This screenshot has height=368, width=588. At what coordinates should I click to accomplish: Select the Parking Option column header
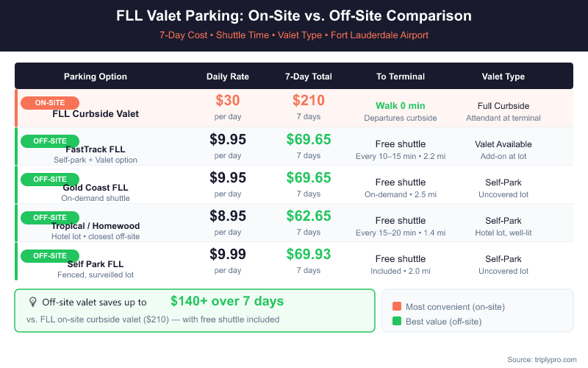coord(96,77)
